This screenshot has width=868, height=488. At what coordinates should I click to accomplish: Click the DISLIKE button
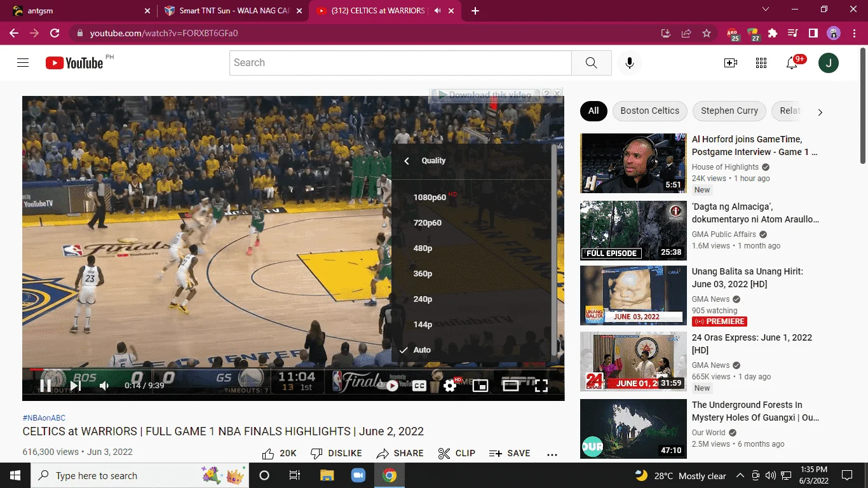(x=336, y=453)
